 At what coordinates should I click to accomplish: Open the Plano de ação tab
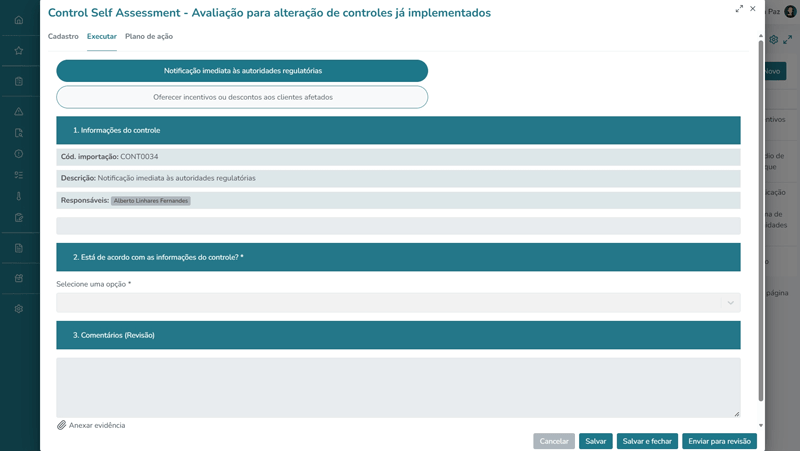(x=149, y=36)
